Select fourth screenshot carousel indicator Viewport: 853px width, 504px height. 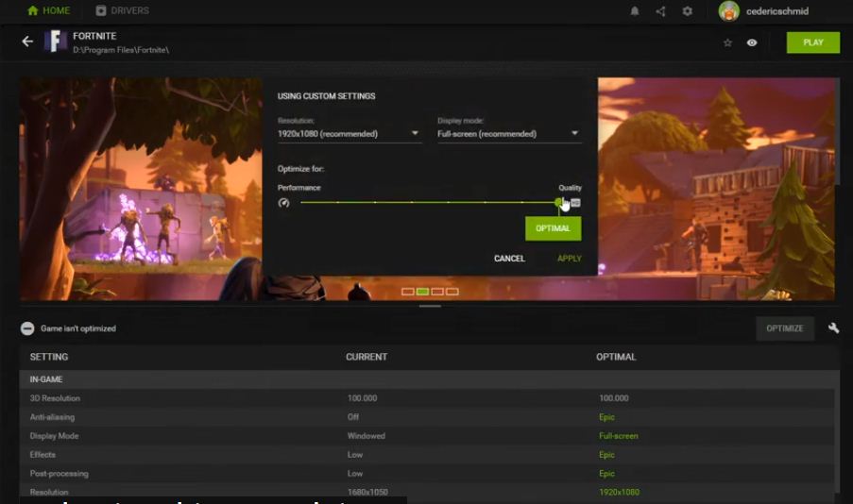coord(452,292)
